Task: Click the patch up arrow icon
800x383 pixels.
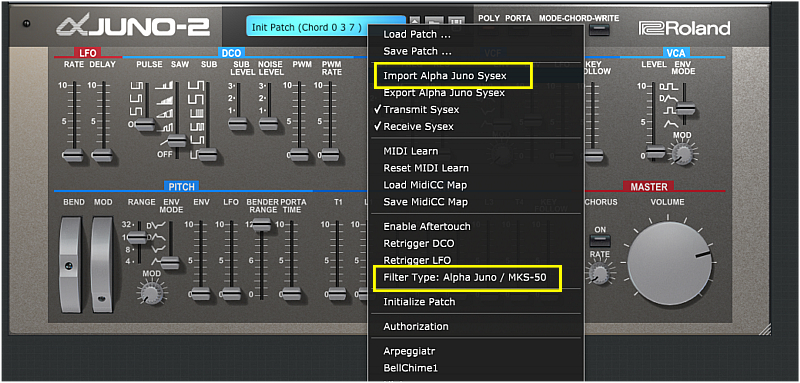Action: click(415, 22)
